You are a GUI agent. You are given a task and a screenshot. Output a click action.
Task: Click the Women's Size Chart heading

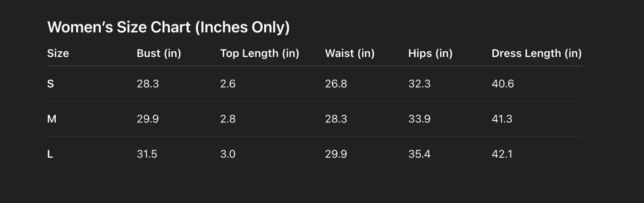point(168,28)
